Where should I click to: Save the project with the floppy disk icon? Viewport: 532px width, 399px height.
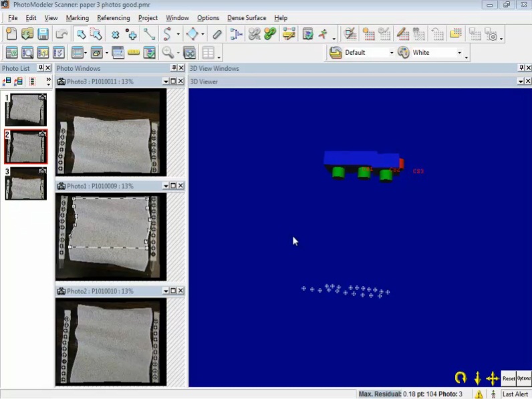click(43, 34)
